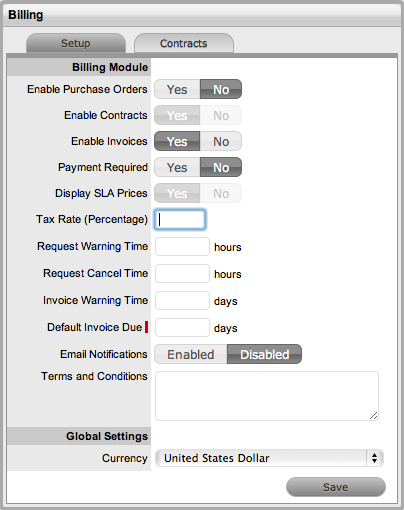
Task: Click the Billing panel title
Action: 26,15
